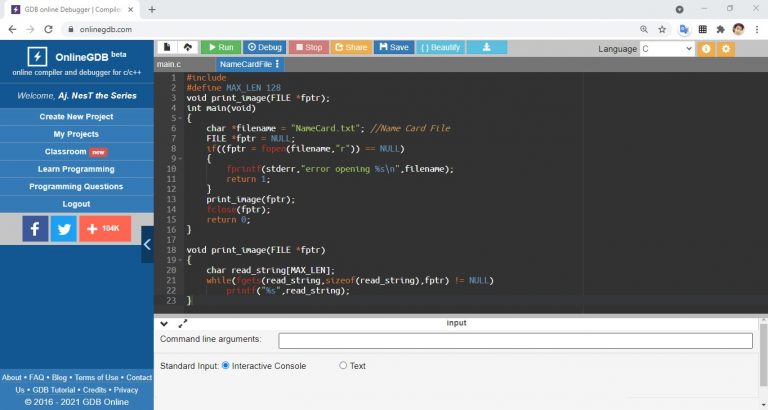Image resolution: width=768 pixels, height=410 pixels.
Task: Click the Debug button
Action: 265,47
